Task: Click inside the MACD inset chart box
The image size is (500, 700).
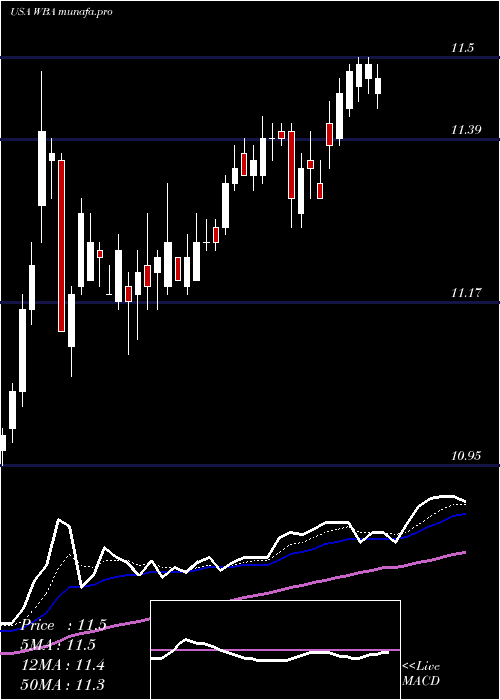Action: pos(275,650)
